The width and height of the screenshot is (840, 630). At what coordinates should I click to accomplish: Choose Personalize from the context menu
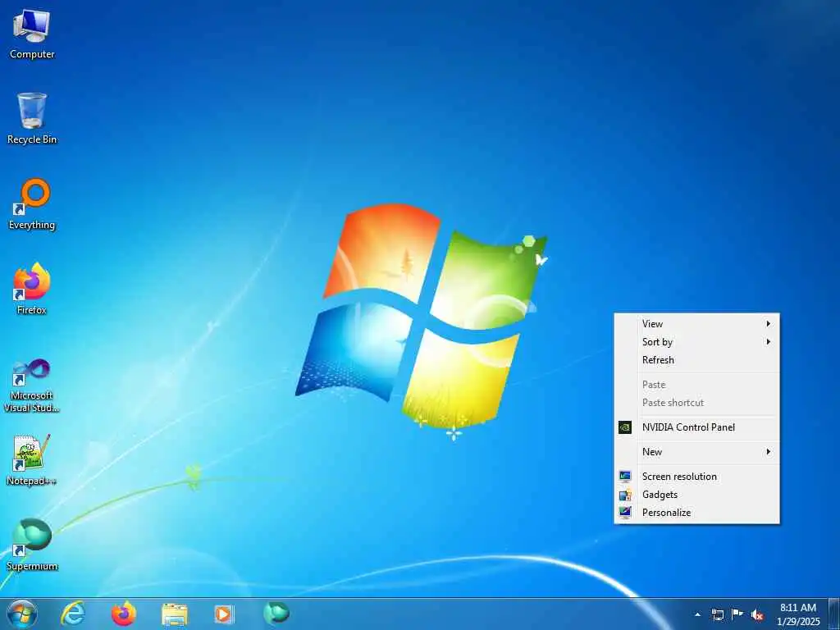pyautogui.click(x=696, y=513)
